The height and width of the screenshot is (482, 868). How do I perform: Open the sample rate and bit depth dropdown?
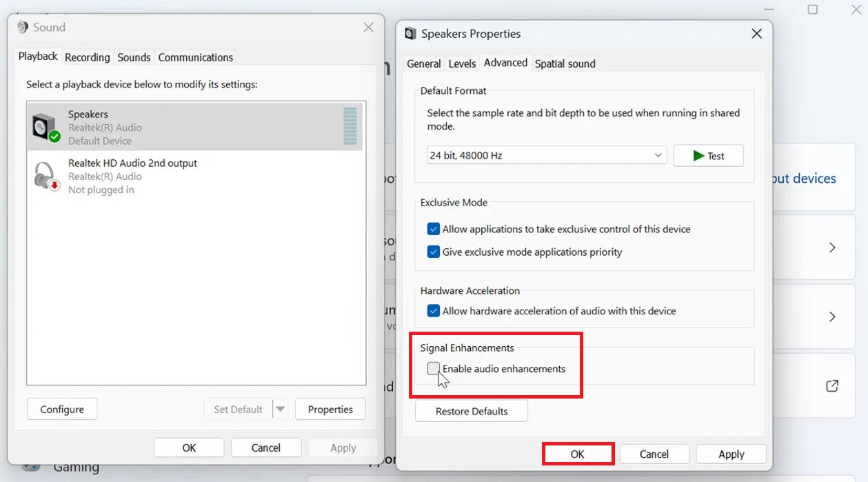658,155
